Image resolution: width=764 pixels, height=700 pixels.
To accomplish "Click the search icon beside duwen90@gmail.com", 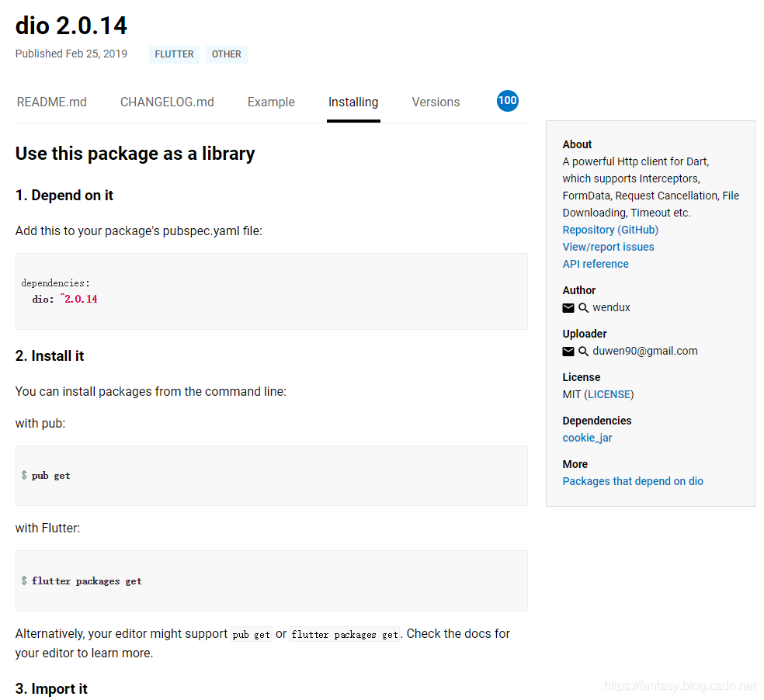I will 584,352.
